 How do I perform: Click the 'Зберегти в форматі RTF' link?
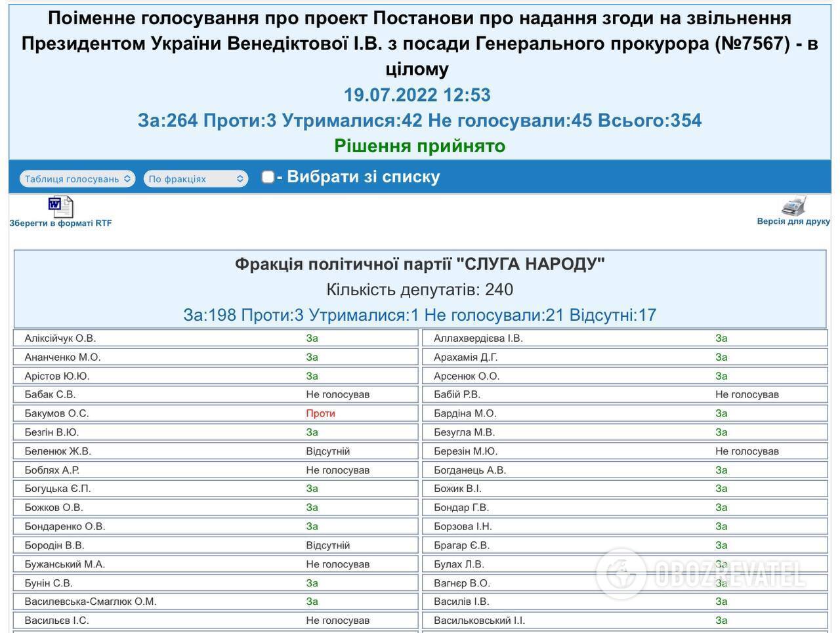coord(60,222)
